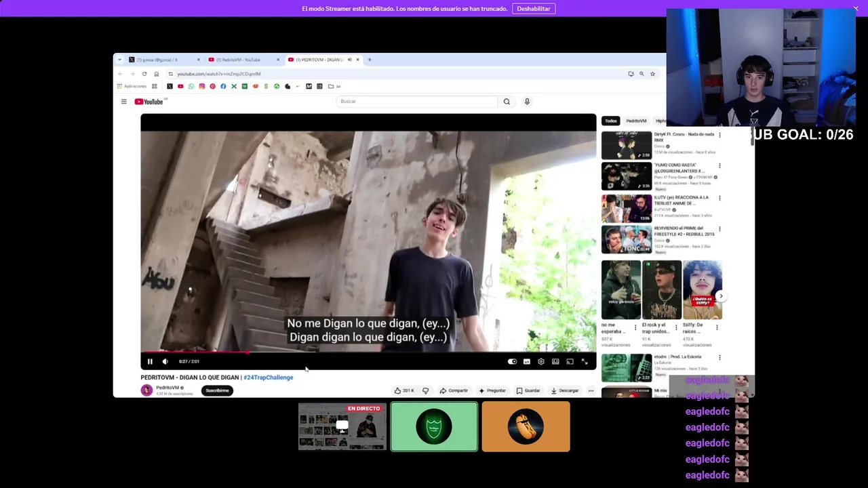This screenshot has height=488, width=868.
Task: Open the Instagram bookmark in the bookmarks bar
Action: click(x=201, y=86)
